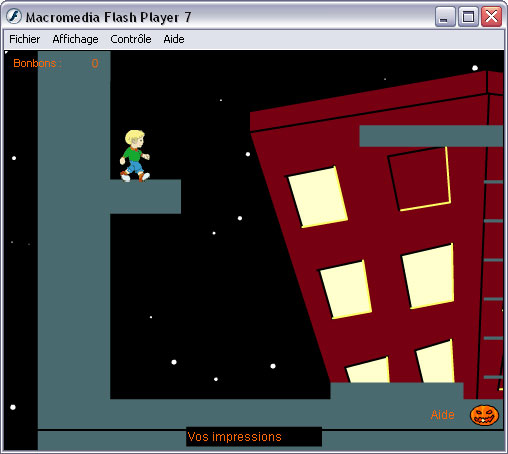Click the Bonbons score label
The height and width of the screenshot is (454, 508).
pos(37,63)
